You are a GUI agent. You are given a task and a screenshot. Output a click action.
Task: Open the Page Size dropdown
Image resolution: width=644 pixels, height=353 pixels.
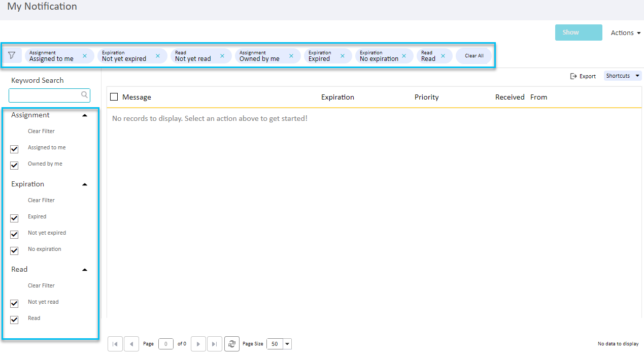click(x=286, y=344)
